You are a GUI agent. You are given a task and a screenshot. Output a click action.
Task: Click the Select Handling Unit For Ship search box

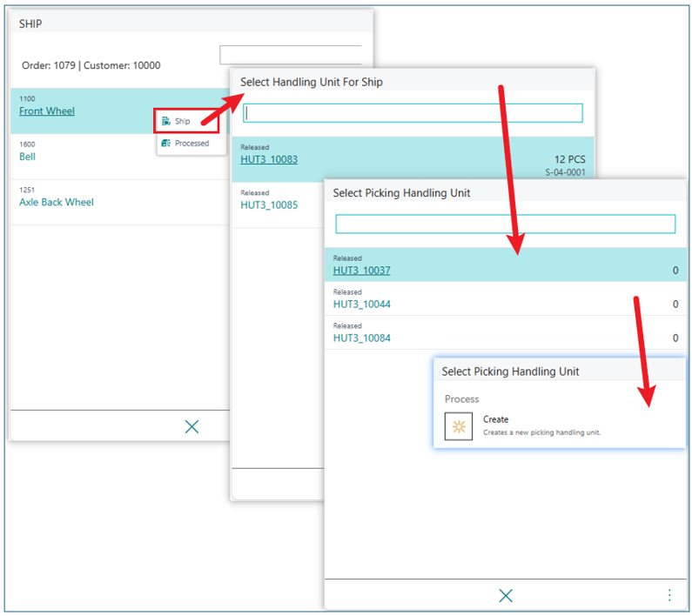(x=413, y=113)
